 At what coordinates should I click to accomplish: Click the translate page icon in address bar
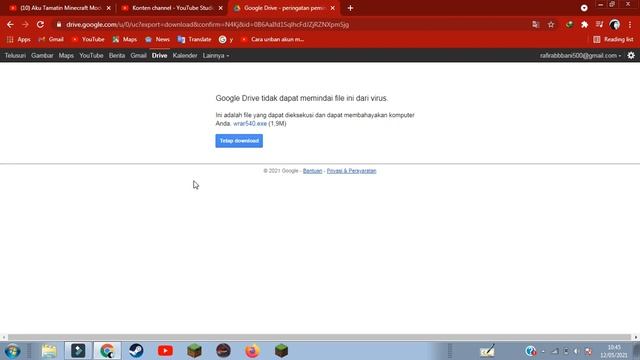pyautogui.click(x=536, y=24)
